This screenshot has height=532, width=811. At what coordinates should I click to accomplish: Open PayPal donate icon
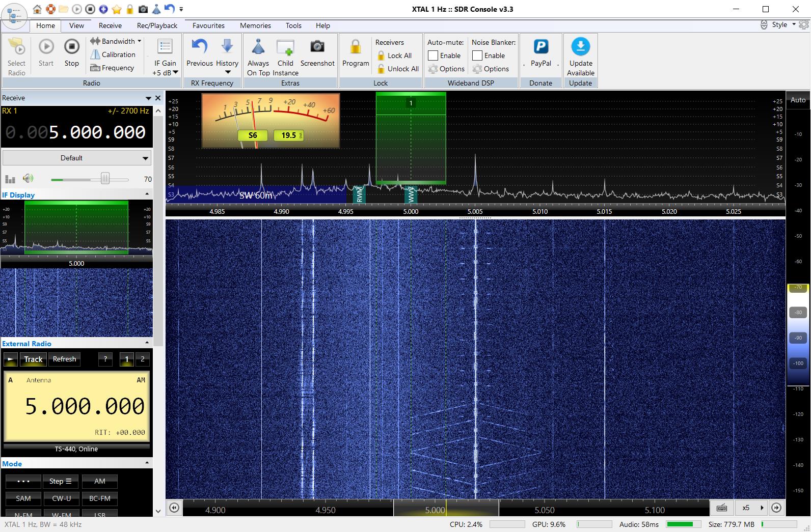tap(540, 47)
